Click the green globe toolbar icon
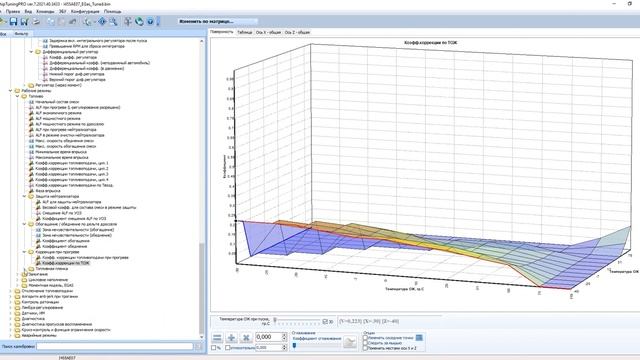Viewport: 640px width, 360px height. pyautogui.click(x=139, y=21)
